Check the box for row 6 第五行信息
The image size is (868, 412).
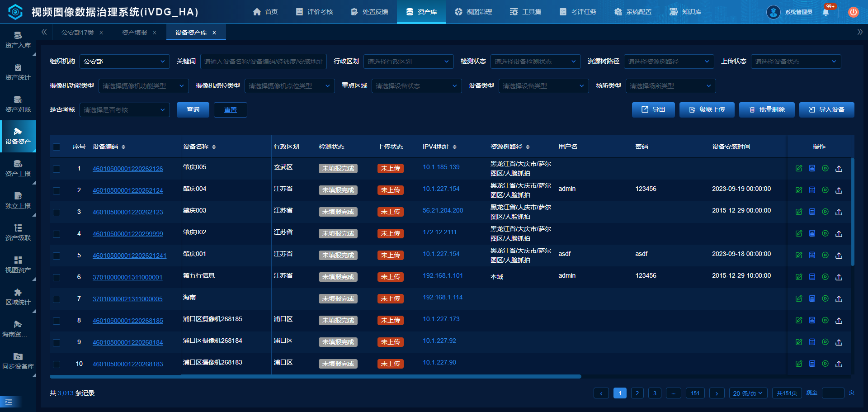pyautogui.click(x=57, y=278)
